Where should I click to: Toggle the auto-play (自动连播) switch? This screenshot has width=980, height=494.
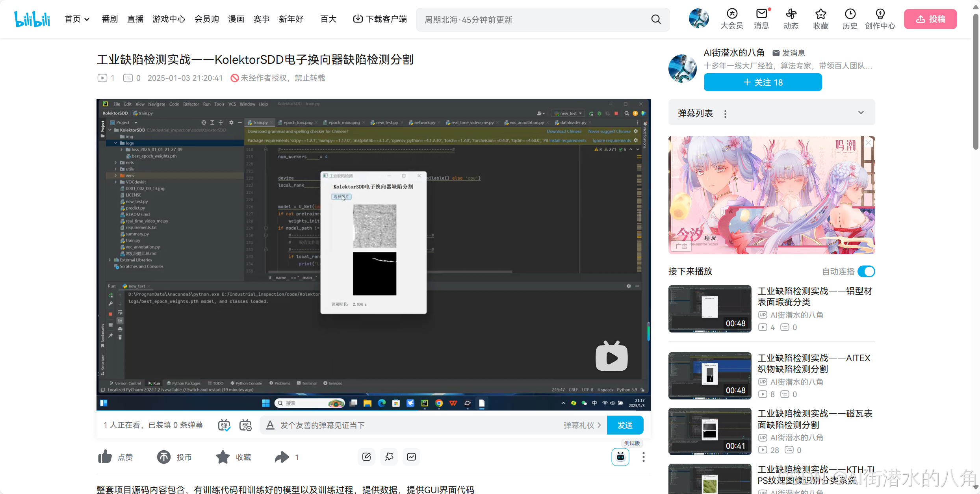866,271
